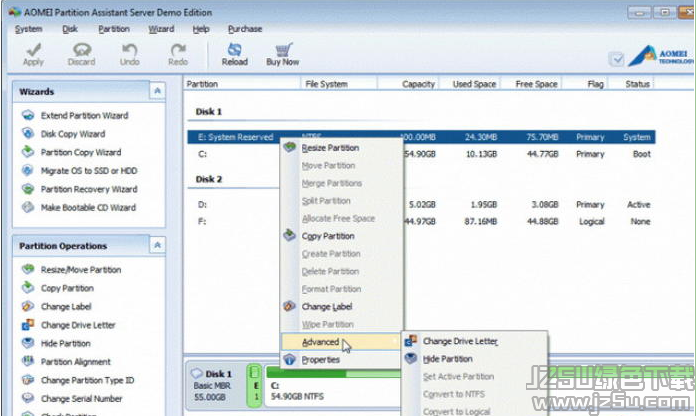
Task: Click the Active status cell
Action: coord(639,205)
